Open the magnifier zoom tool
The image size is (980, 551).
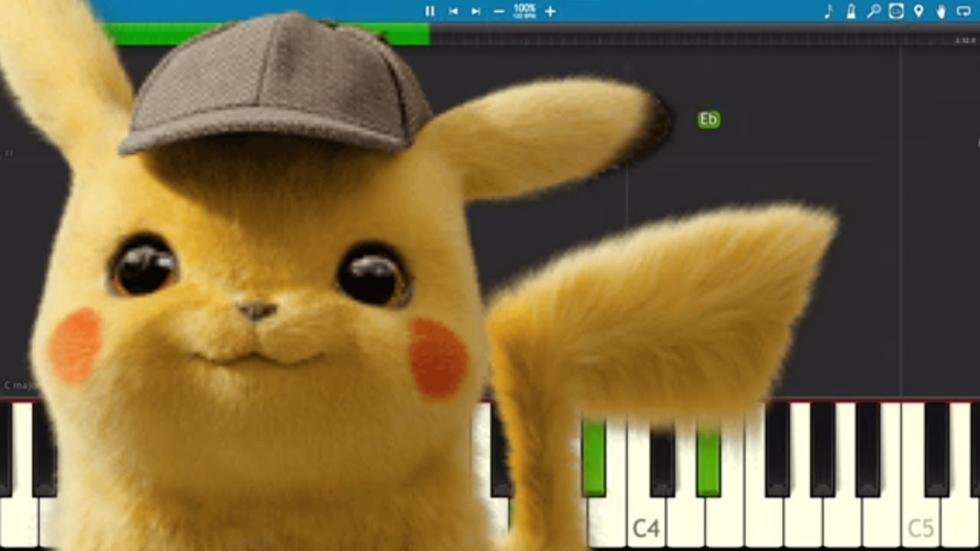tap(874, 11)
